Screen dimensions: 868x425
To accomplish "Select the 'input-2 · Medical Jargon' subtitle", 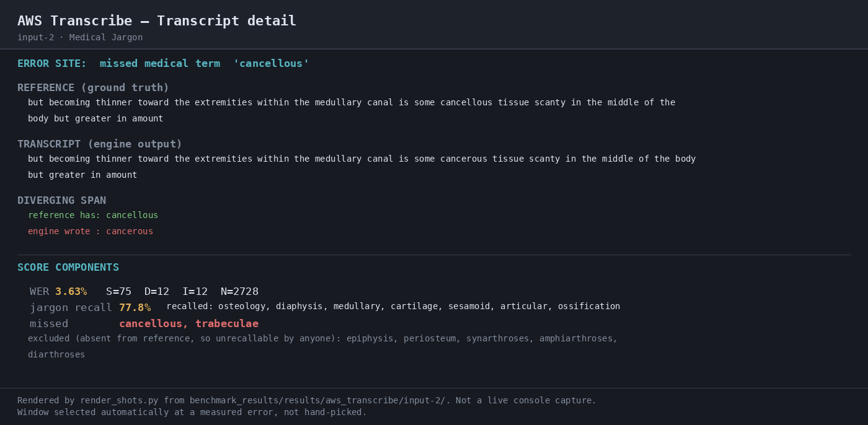I will [x=80, y=38].
